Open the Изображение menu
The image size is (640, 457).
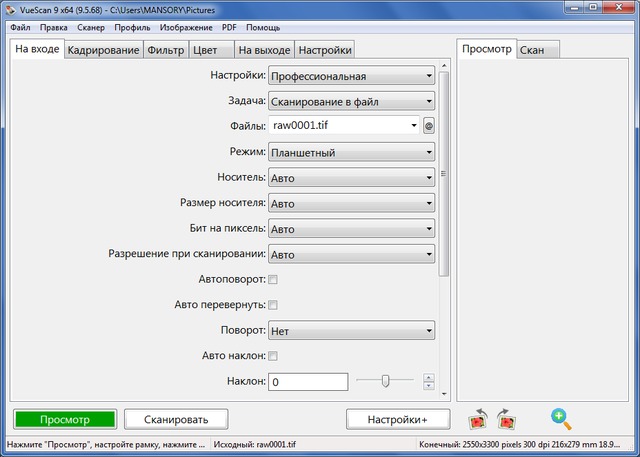point(186,28)
